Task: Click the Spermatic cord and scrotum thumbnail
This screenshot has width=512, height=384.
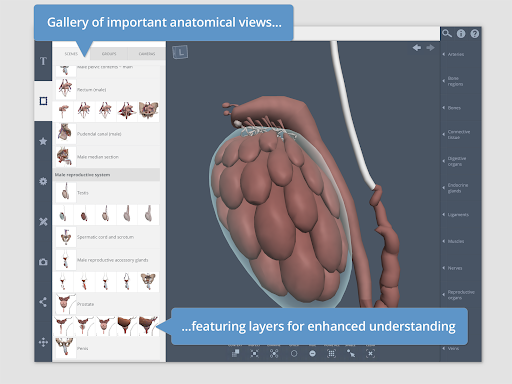Action: pos(65,237)
